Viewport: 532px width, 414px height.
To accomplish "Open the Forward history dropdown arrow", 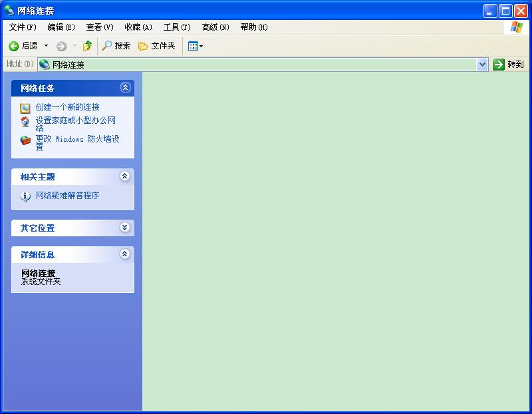I will pos(74,46).
